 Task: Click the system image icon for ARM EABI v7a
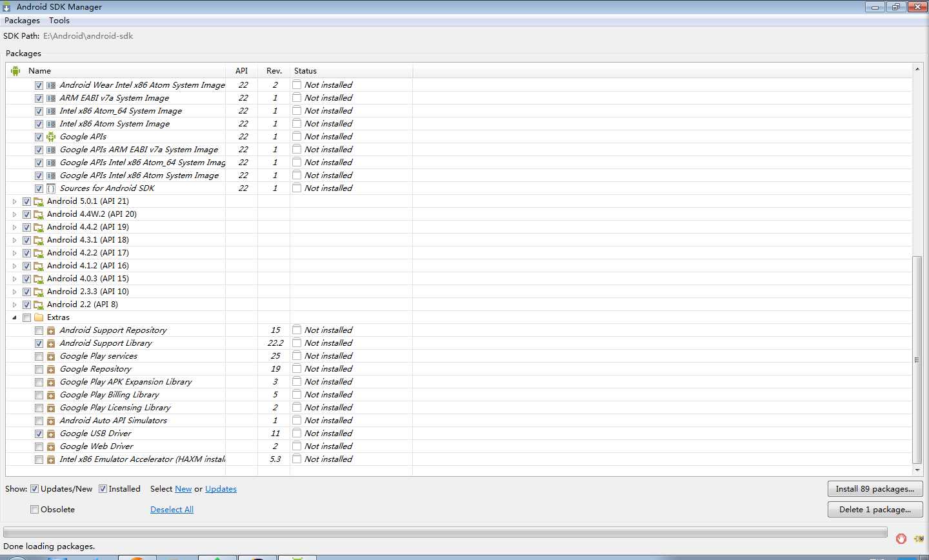point(51,98)
